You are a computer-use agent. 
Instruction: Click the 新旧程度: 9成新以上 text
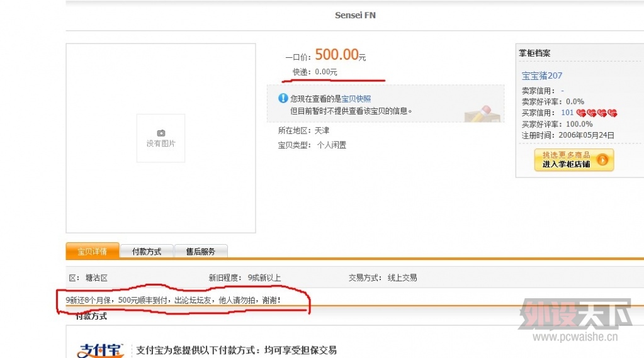[x=244, y=278]
